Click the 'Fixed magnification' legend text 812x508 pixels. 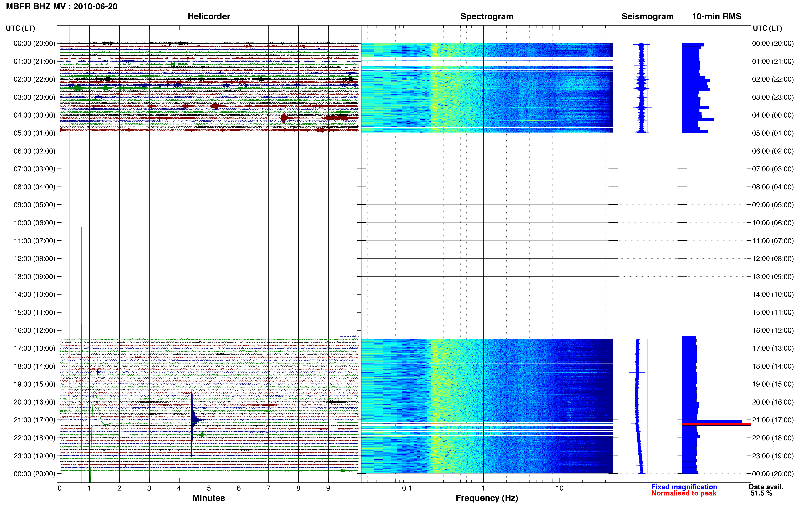pyautogui.click(x=684, y=487)
